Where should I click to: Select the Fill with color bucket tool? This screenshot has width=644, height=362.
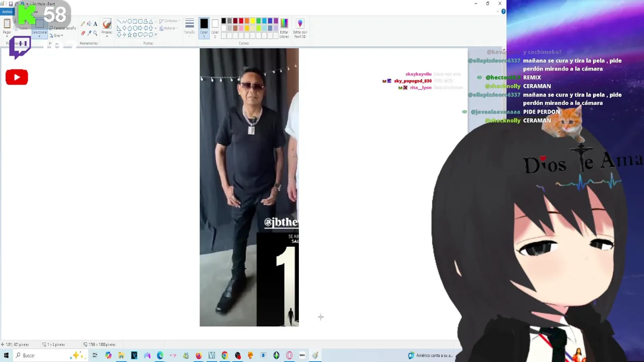pos(89,24)
